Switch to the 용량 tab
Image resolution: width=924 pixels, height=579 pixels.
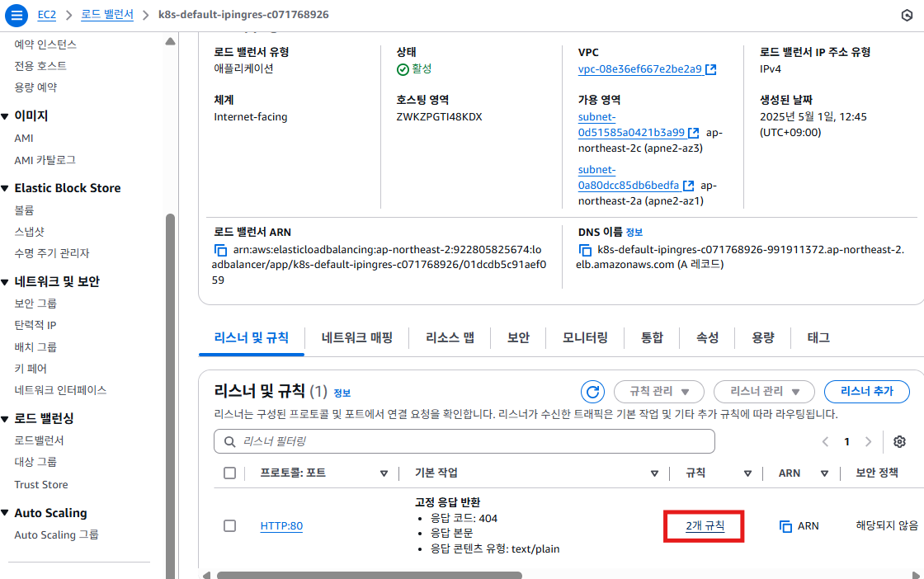[x=762, y=338]
